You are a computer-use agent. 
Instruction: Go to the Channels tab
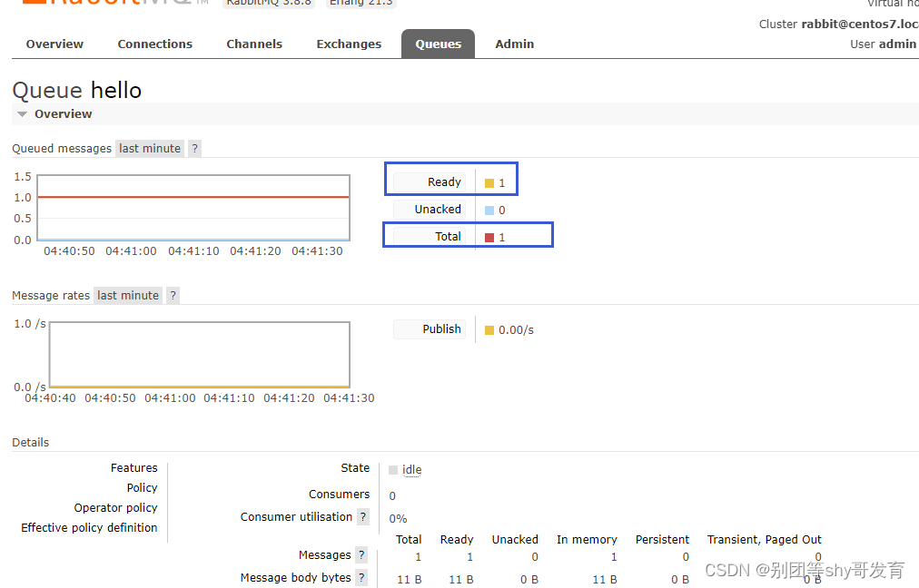click(x=254, y=44)
